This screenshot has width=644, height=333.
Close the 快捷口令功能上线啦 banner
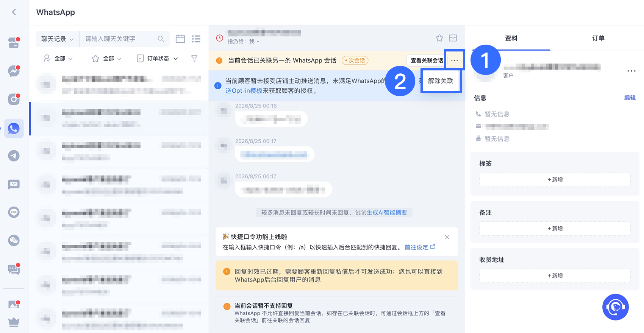pyautogui.click(x=447, y=237)
